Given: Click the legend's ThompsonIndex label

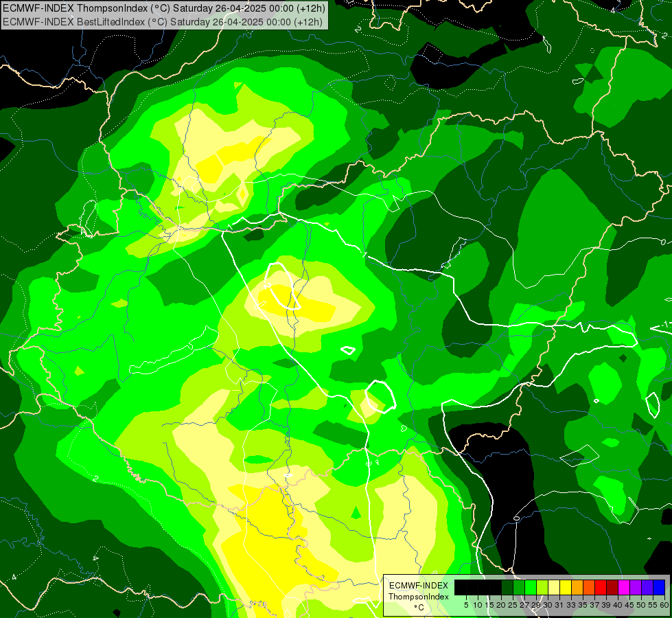Looking at the screenshot, I should coord(419,597).
